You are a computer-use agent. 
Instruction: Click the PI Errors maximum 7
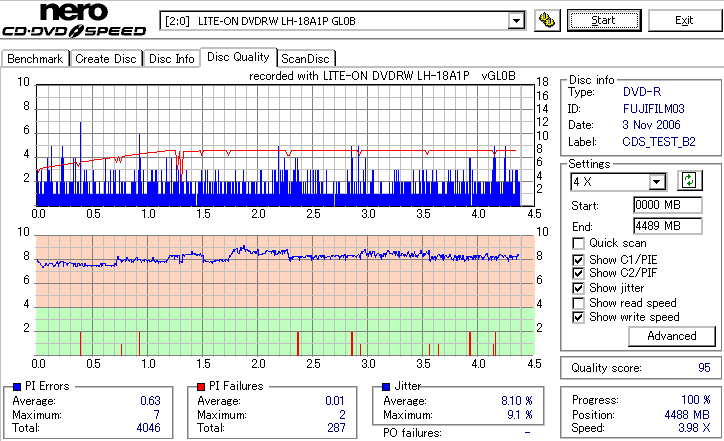(x=157, y=415)
